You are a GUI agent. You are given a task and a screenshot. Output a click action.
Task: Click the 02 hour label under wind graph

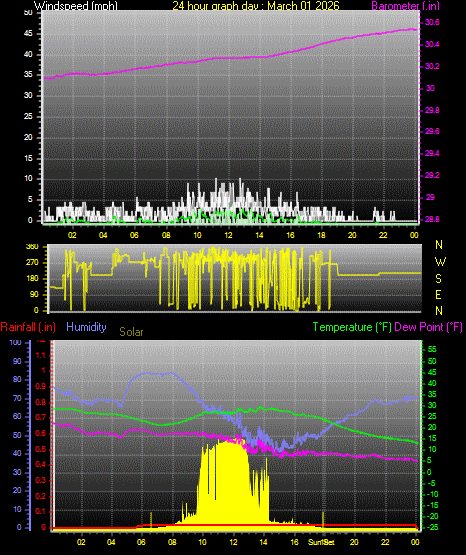[72, 235]
